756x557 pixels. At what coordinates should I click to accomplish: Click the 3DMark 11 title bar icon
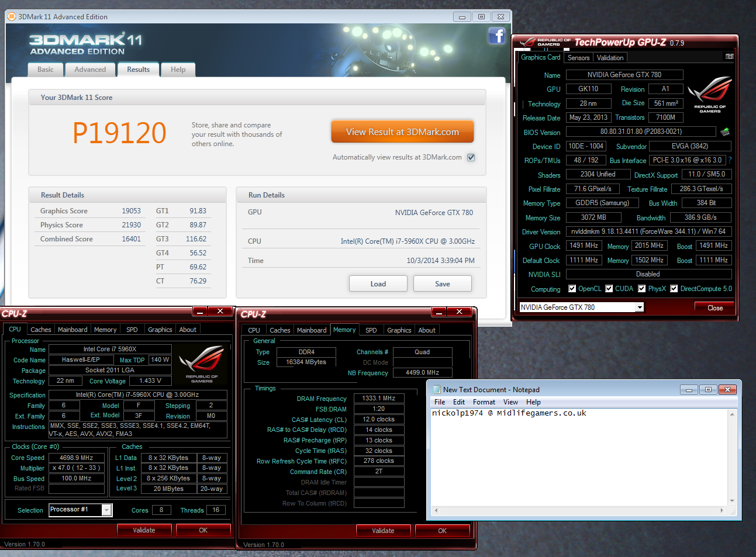pyautogui.click(x=11, y=17)
